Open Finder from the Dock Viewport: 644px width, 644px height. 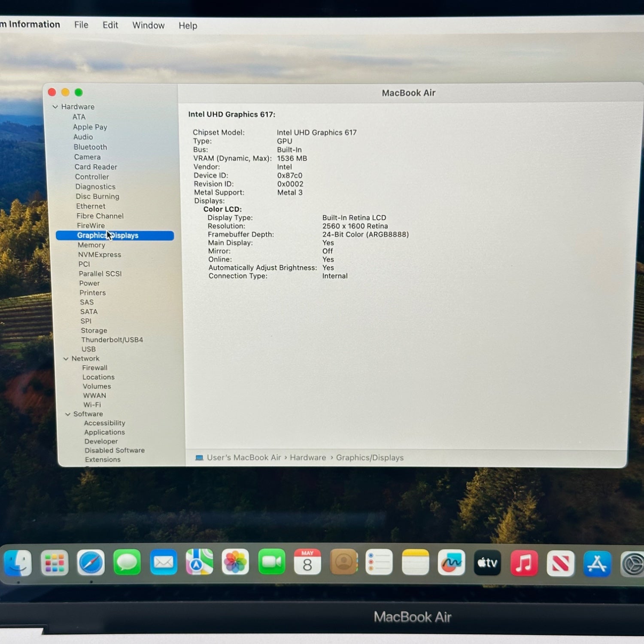18,562
